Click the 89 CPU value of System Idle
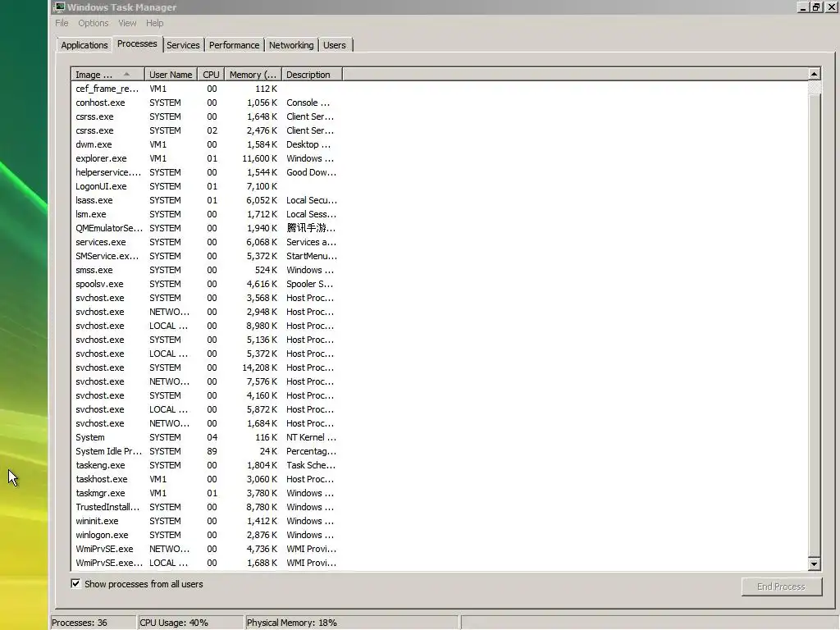 (x=212, y=451)
